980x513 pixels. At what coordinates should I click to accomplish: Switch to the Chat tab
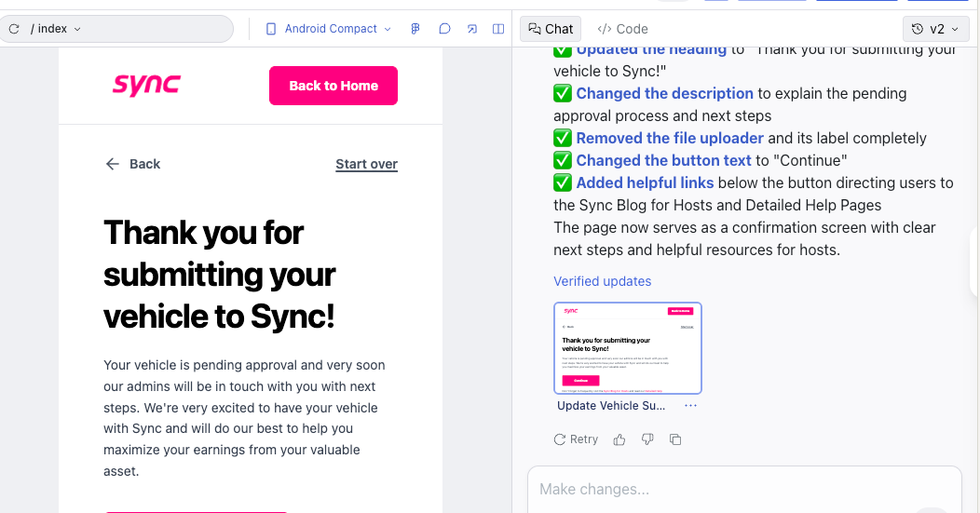point(551,29)
